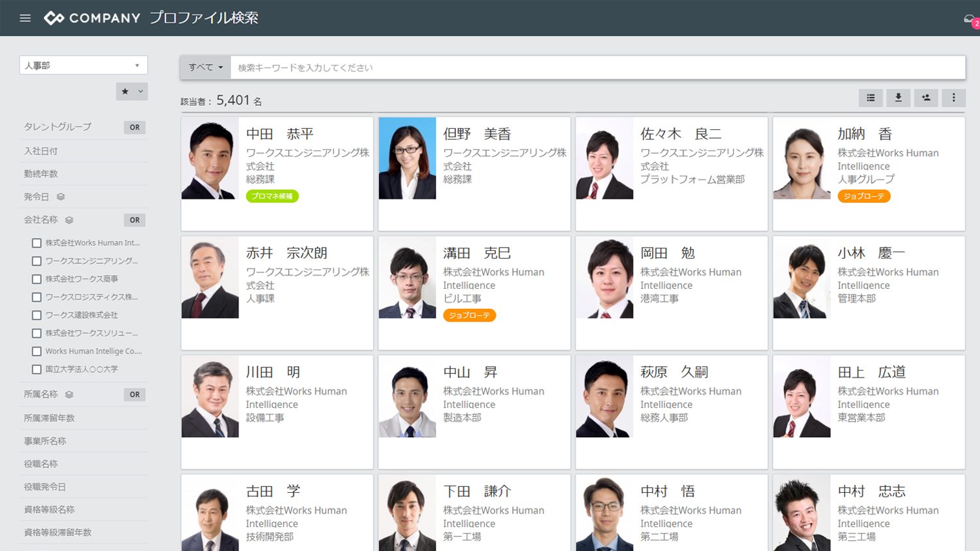Add a person to the talent list
This screenshot has width=980, height=551.
coord(926,97)
